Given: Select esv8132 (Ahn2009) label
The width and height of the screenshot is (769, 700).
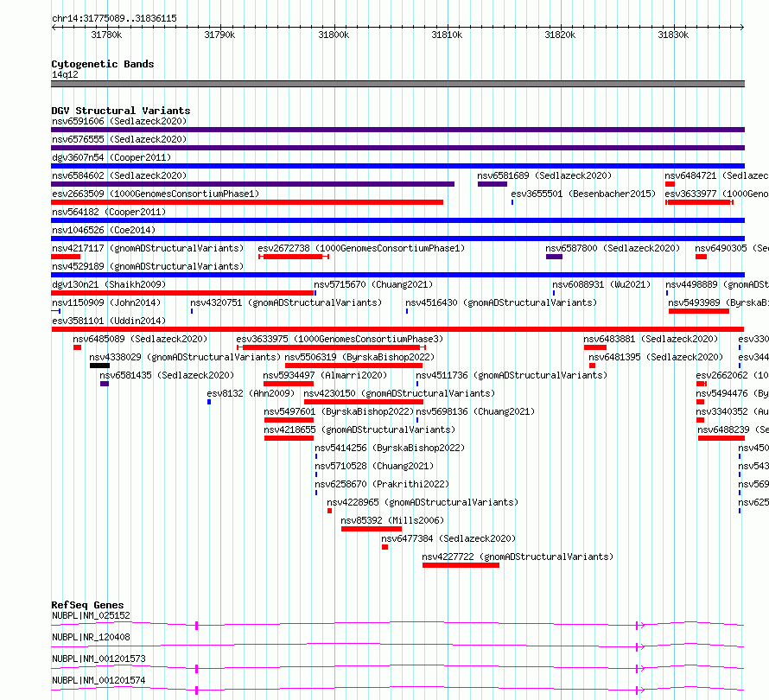Looking at the screenshot, I should 251,393.
